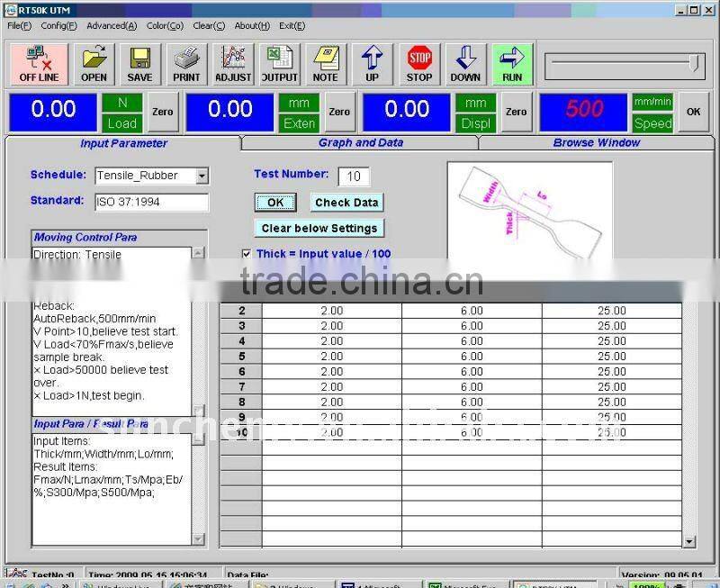Save current settings using the SAVE icon

pyautogui.click(x=139, y=63)
